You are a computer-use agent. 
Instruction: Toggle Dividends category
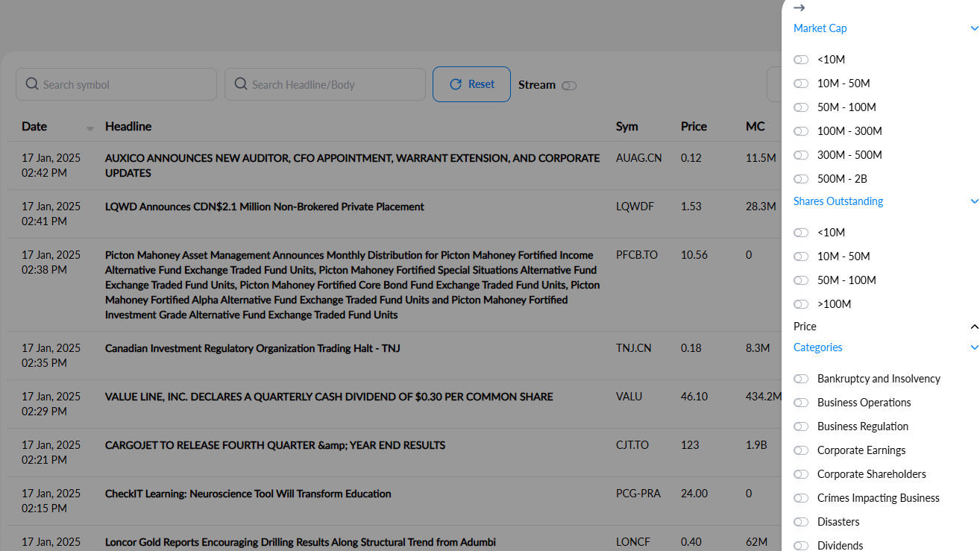click(x=801, y=546)
